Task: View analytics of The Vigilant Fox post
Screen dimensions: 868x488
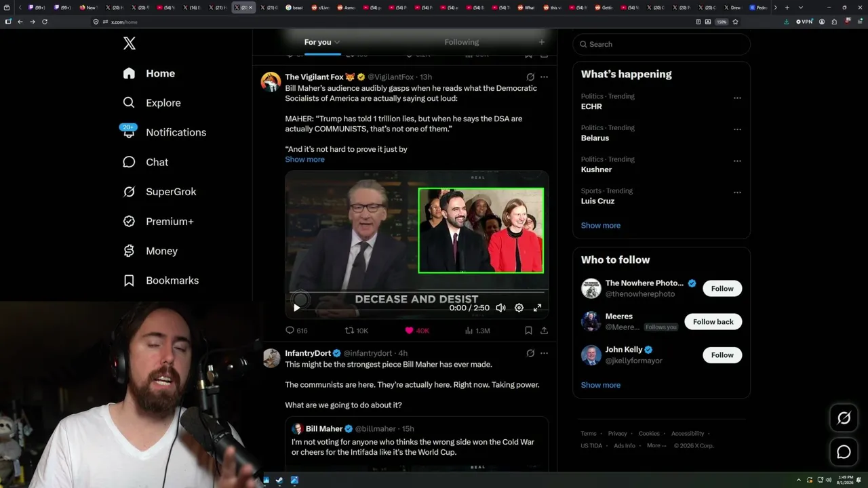Action: 477,331
